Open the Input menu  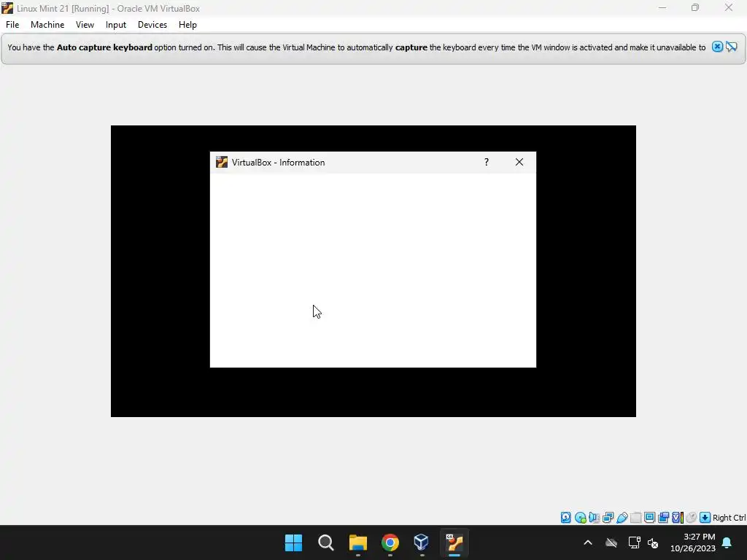116,25
